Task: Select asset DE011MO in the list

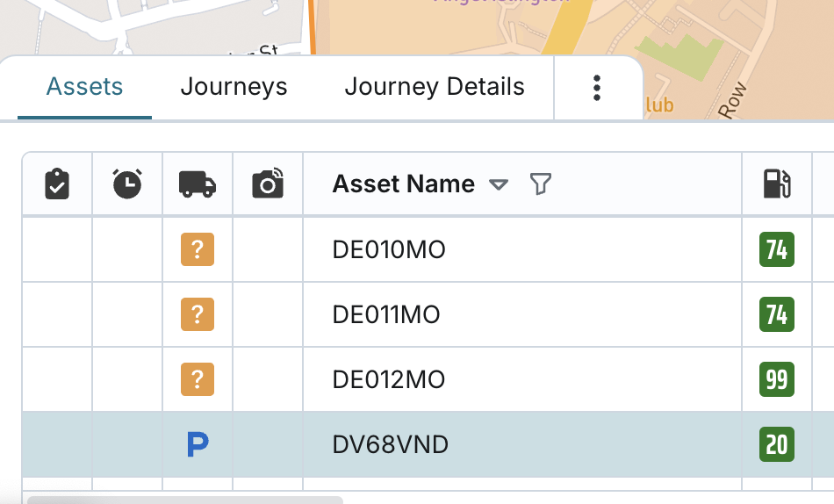Action: (386, 314)
